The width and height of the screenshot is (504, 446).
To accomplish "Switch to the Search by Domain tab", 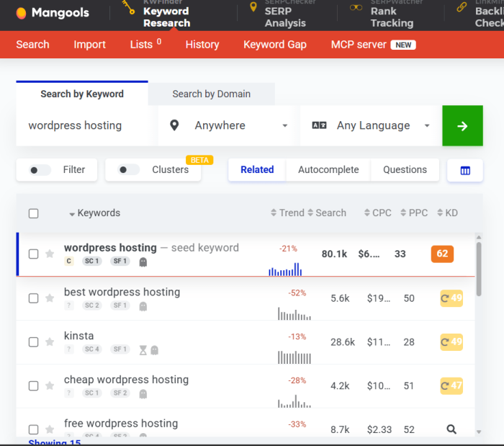I will pos(211,94).
